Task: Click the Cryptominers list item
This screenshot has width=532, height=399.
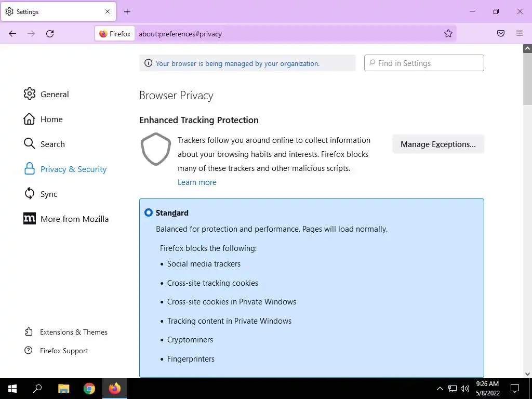Action: click(190, 340)
